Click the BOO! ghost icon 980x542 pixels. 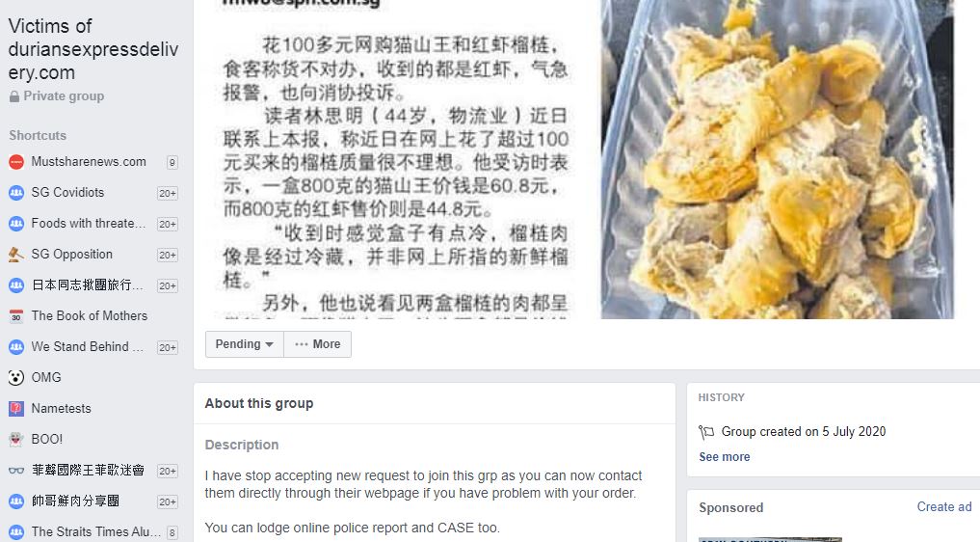16,440
